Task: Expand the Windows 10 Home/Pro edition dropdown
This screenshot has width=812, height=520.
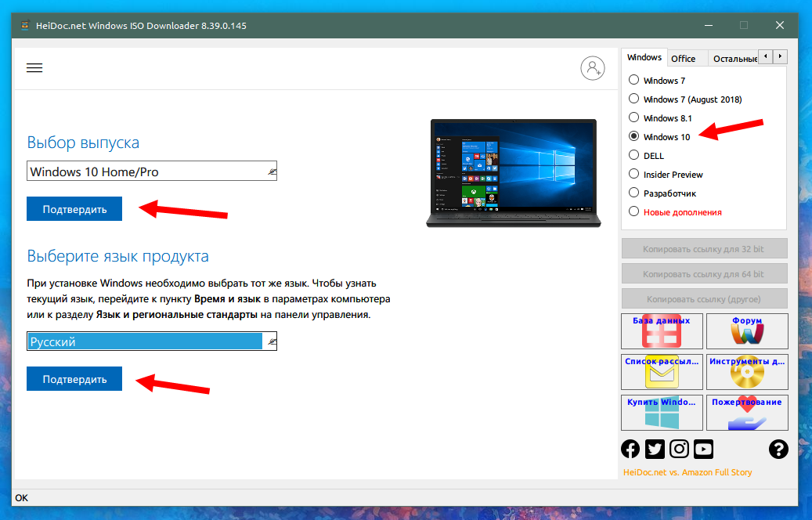Action: [x=152, y=172]
